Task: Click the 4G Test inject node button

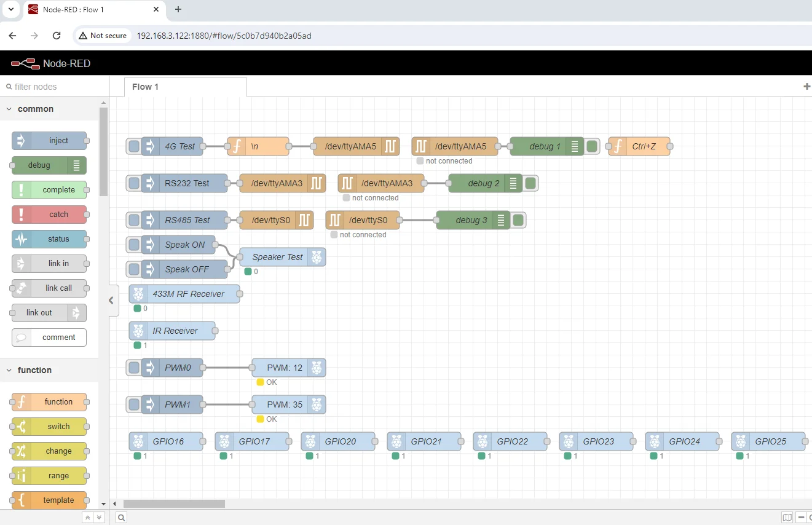Action: (133, 146)
